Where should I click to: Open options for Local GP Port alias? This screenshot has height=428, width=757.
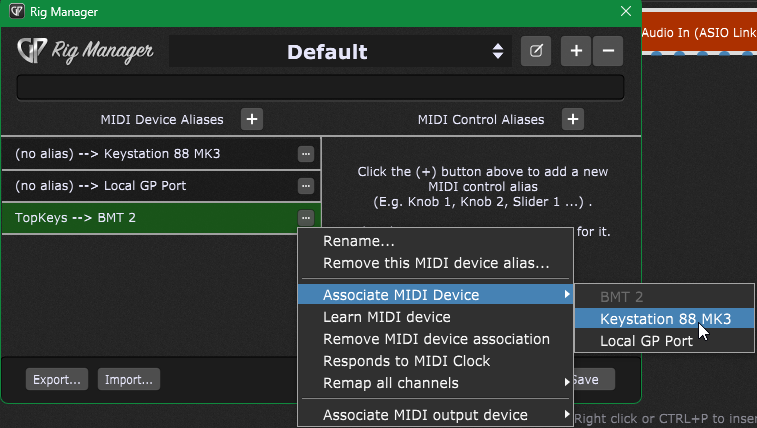[x=306, y=186]
